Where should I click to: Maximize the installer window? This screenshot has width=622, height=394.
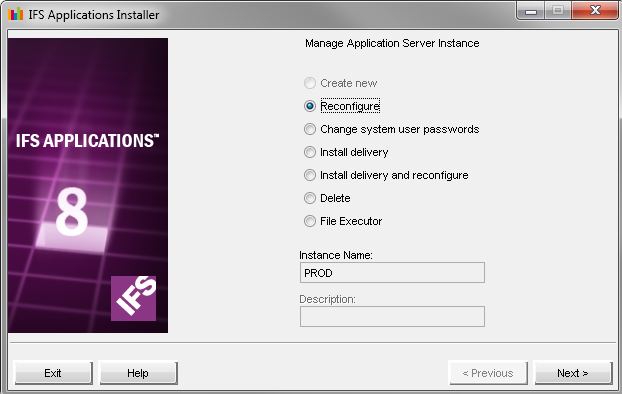tap(558, 10)
